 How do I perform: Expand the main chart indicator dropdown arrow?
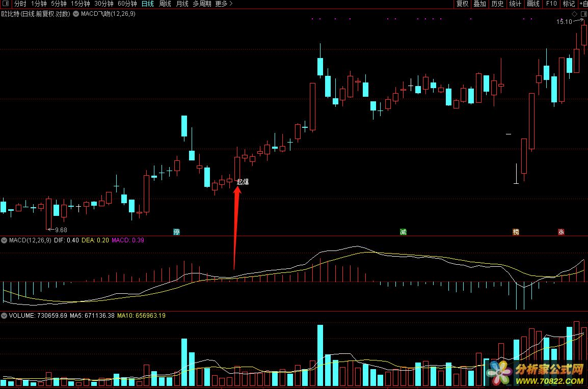tap(76, 14)
